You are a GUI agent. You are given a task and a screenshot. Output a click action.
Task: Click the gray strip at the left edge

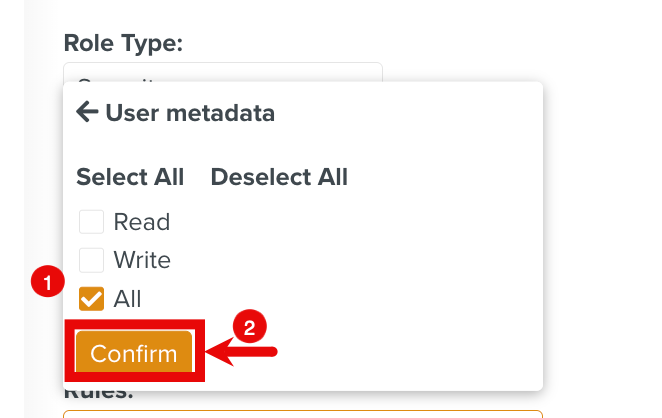pyautogui.click(x=12, y=200)
